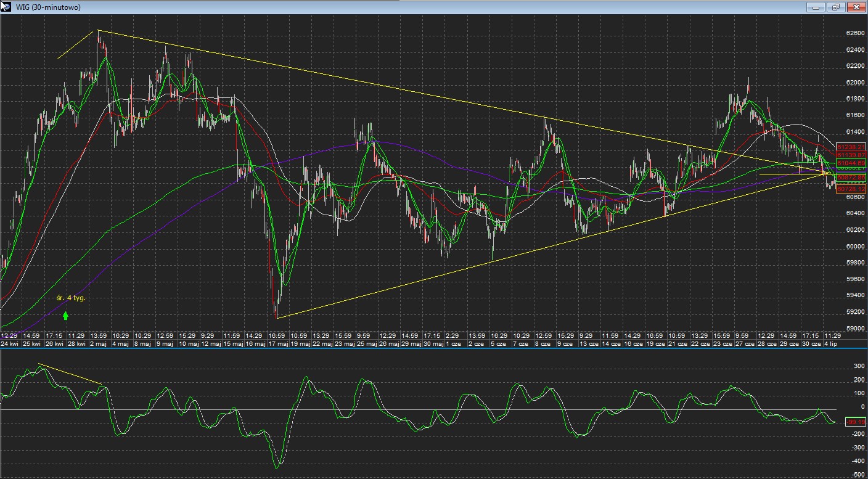Click the 61238.21 price label

[851, 147]
